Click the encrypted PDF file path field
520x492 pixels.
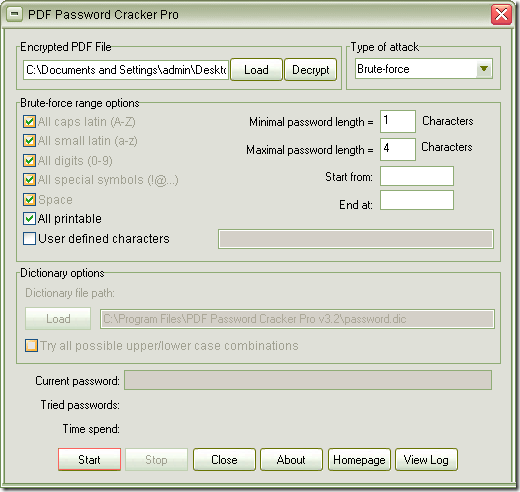(x=126, y=70)
